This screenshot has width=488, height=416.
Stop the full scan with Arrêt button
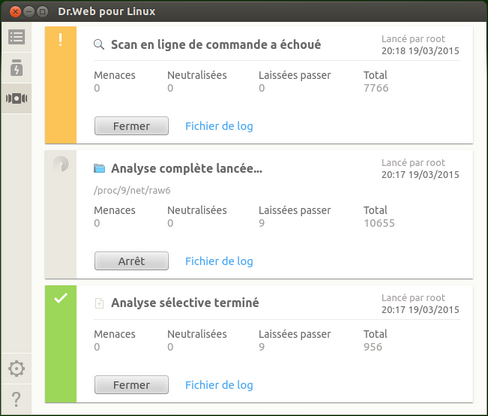pos(131,261)
